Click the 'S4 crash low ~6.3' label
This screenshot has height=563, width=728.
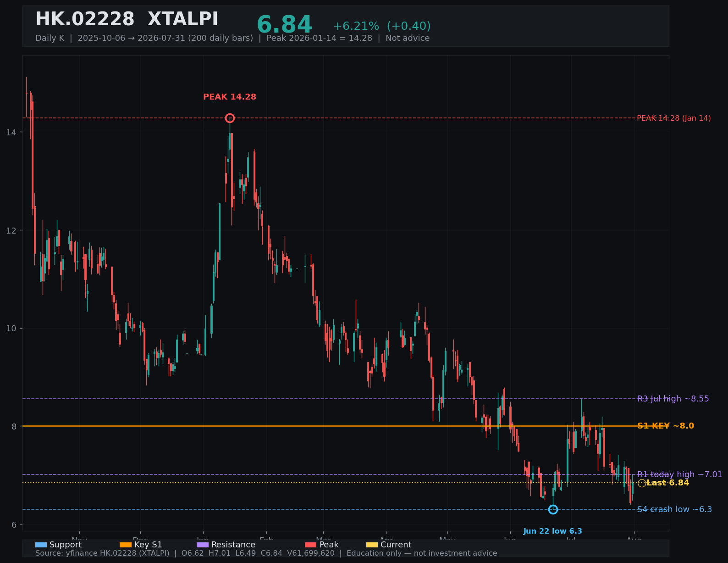674,509
